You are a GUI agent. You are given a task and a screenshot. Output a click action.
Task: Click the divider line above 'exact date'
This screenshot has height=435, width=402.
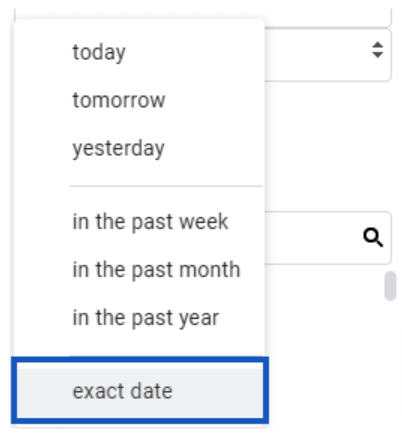coord(166,356)
